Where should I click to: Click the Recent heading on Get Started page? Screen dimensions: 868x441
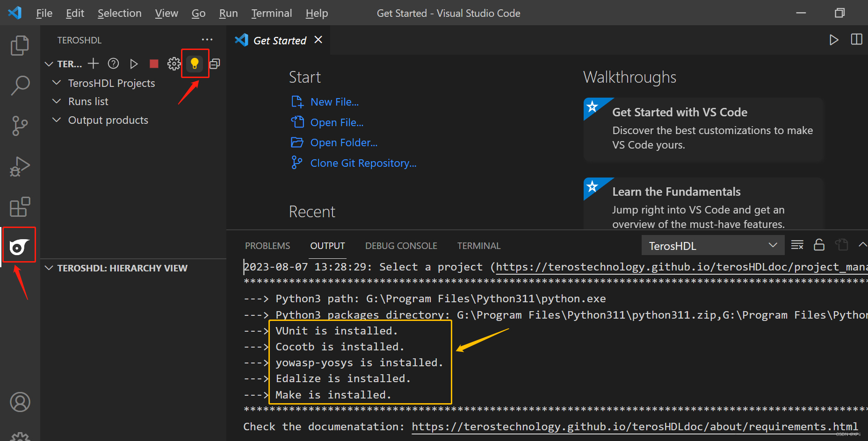[312, 212]
